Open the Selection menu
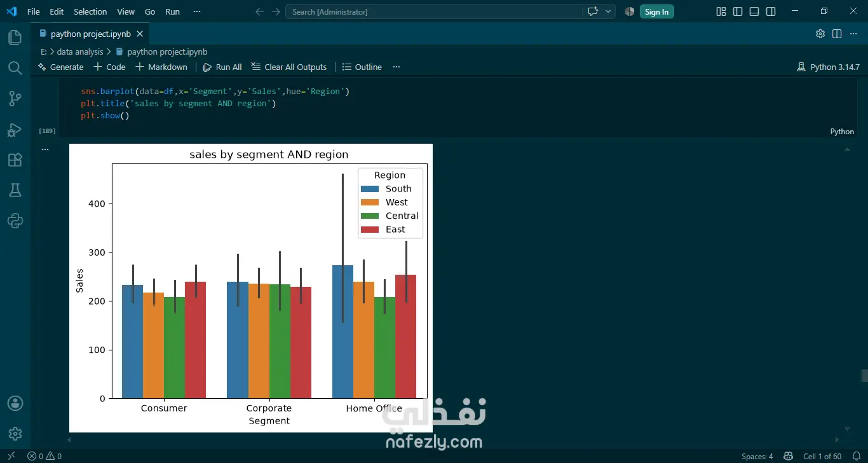 pos(90,11)
